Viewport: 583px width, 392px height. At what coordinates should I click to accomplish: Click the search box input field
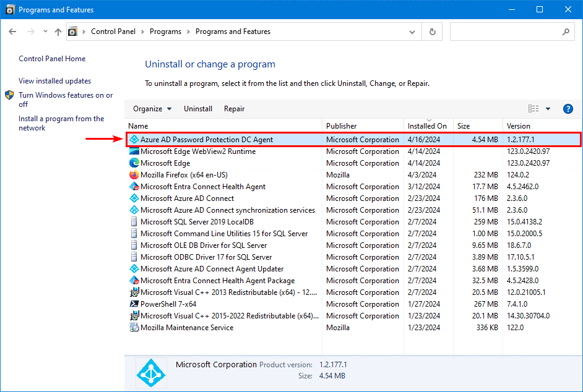[x=504, y=32]
